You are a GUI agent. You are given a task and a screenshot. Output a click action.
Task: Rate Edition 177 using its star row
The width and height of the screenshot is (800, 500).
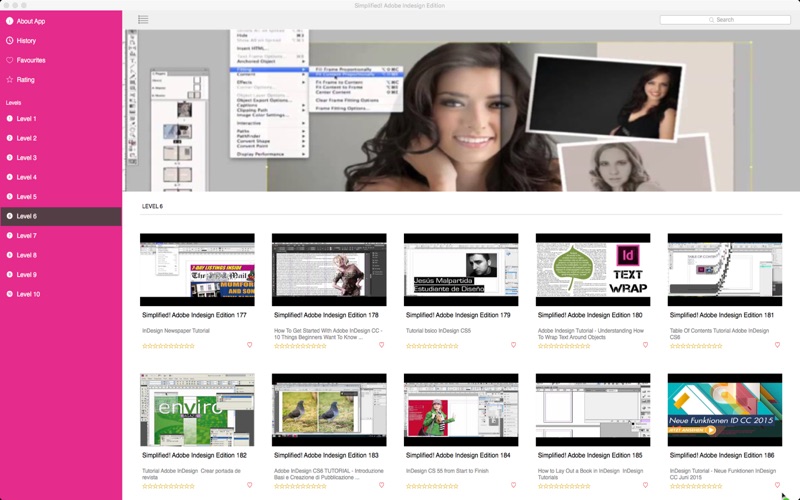click(x=168, y=346)
